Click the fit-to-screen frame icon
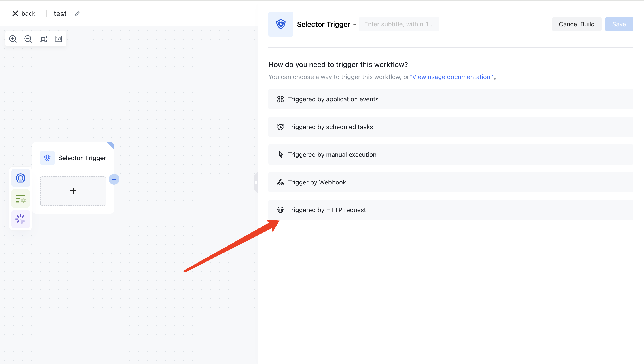The width and height of the screenshot is (644, 364). coord(43,39)
